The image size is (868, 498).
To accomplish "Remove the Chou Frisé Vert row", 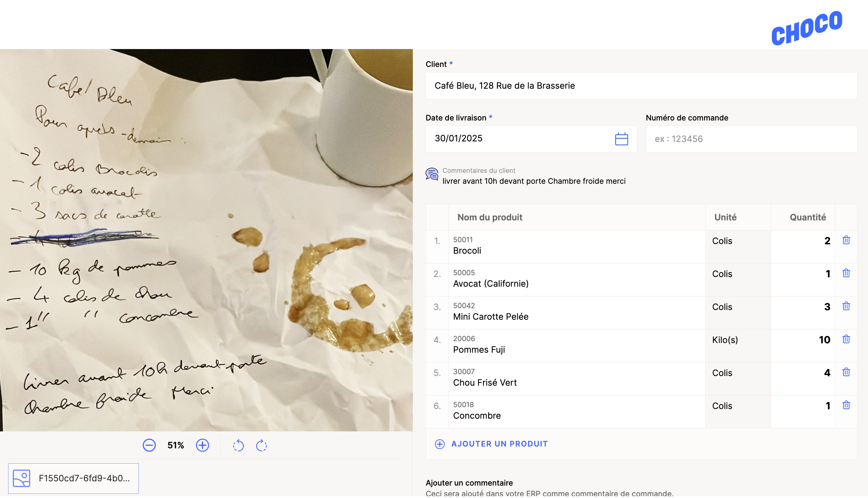I will tap(846, 372).
